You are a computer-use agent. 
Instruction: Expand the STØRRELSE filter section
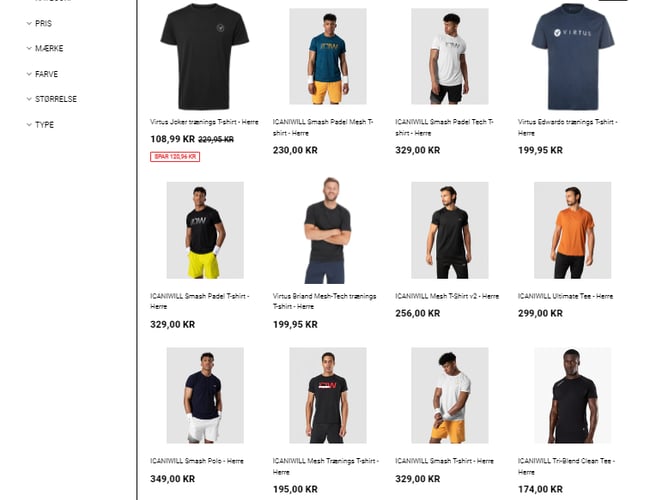pos(52,99)
